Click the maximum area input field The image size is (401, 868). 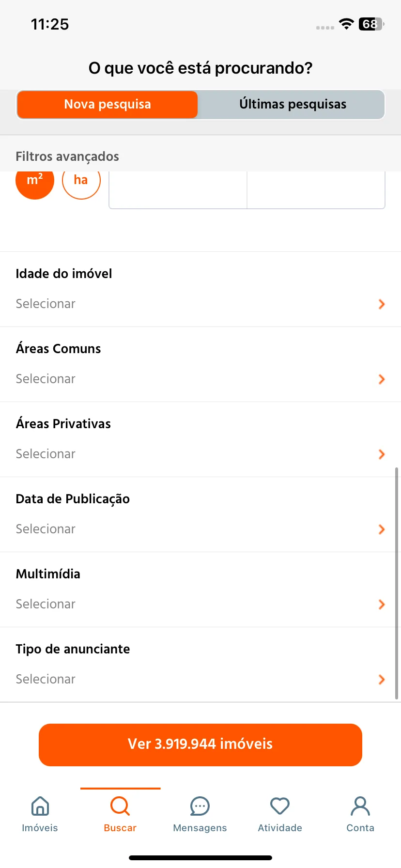tap(316, 190)
